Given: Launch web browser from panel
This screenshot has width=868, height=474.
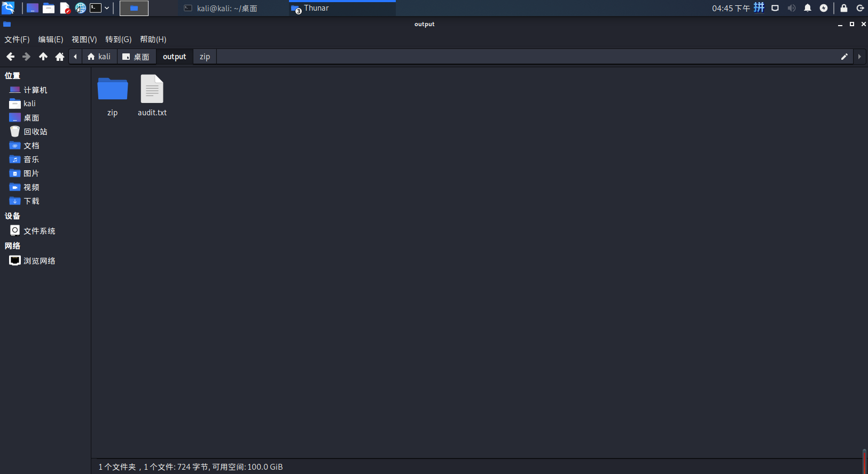Looking at the screenshot, I should 81,8.
